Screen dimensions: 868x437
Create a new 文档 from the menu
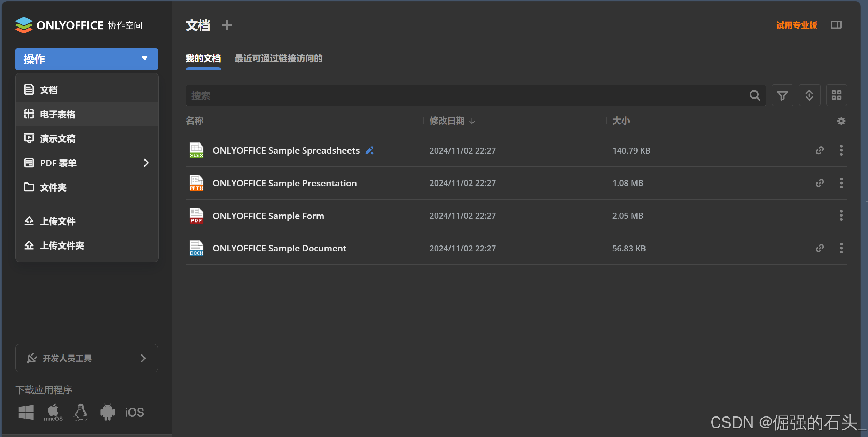tap(87, 89)
